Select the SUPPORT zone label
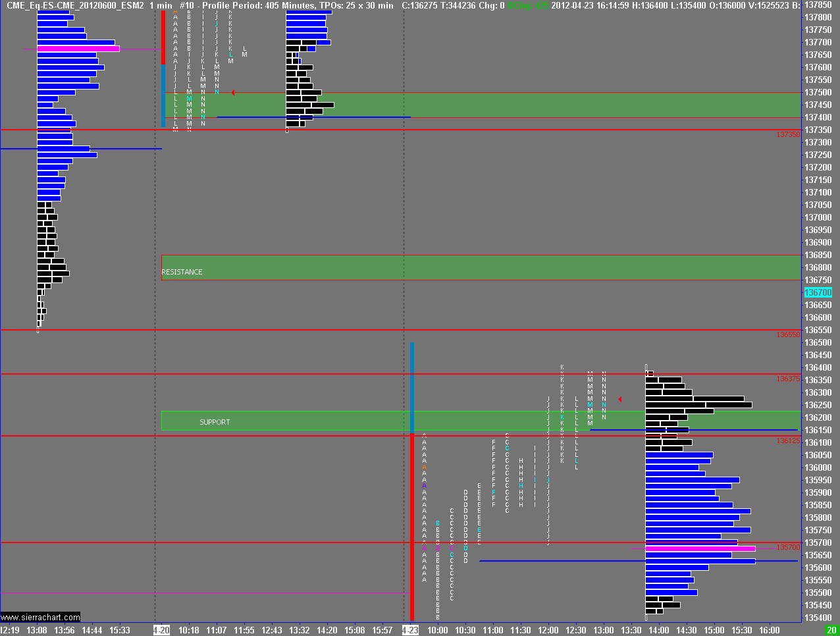This screenshot has width=840, height=636. coord(215,422)
